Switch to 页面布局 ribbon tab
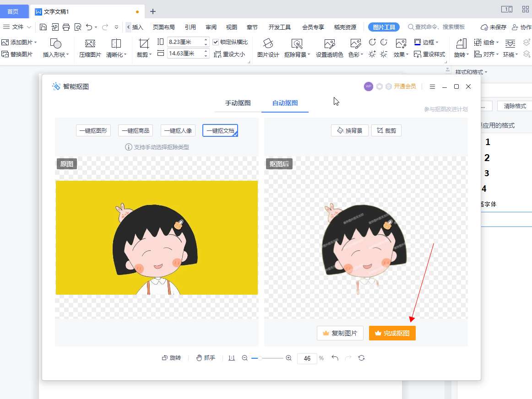The height and width of the screenshot is (399, 532). (163, 27)
